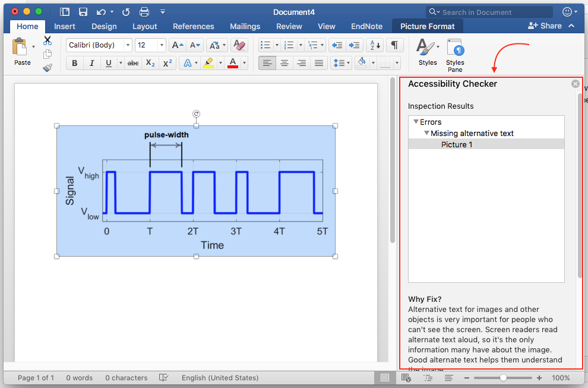
Task: Sort text alphabetically
Action: pyautogui.click(x=375, y=45)
